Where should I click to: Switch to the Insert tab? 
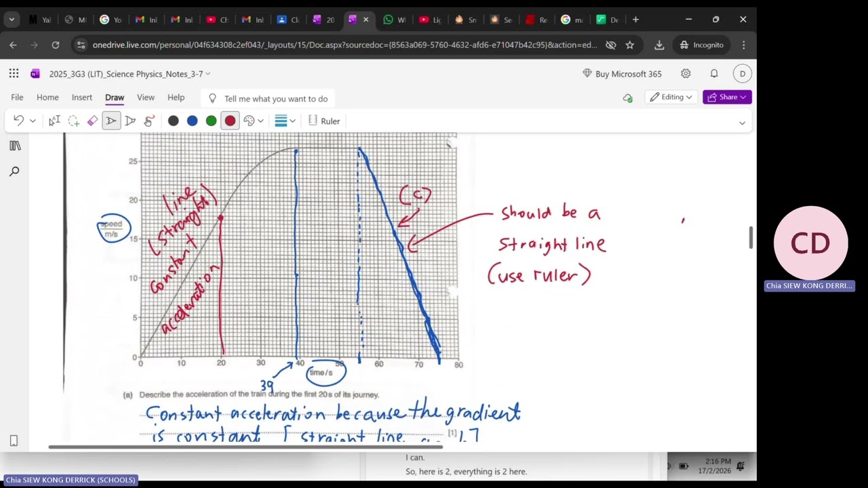click(x=82, y=98)
